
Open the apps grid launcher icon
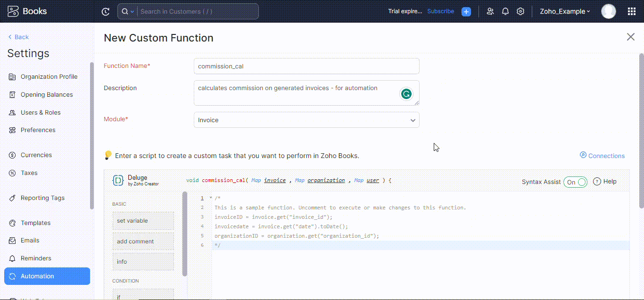coord(632,12)
